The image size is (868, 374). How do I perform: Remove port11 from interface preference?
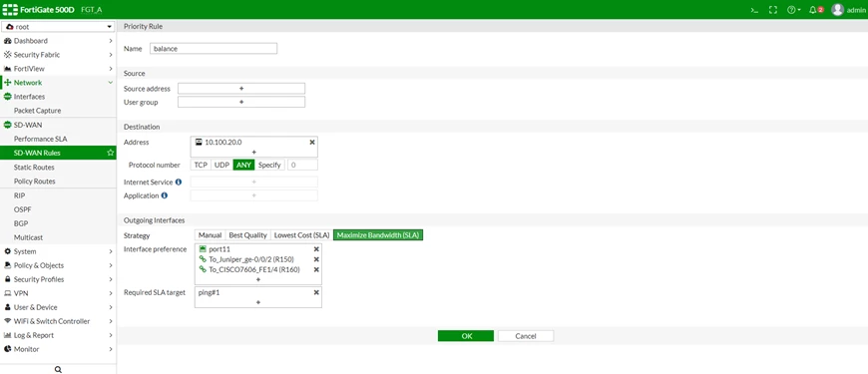pos(316,249)
